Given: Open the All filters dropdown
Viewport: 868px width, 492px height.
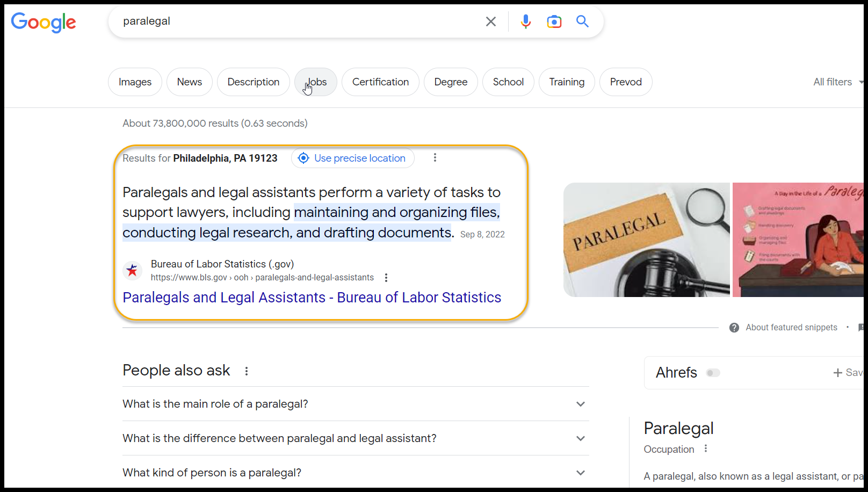Looking at the screenshot, I should [x=836, y=82].
